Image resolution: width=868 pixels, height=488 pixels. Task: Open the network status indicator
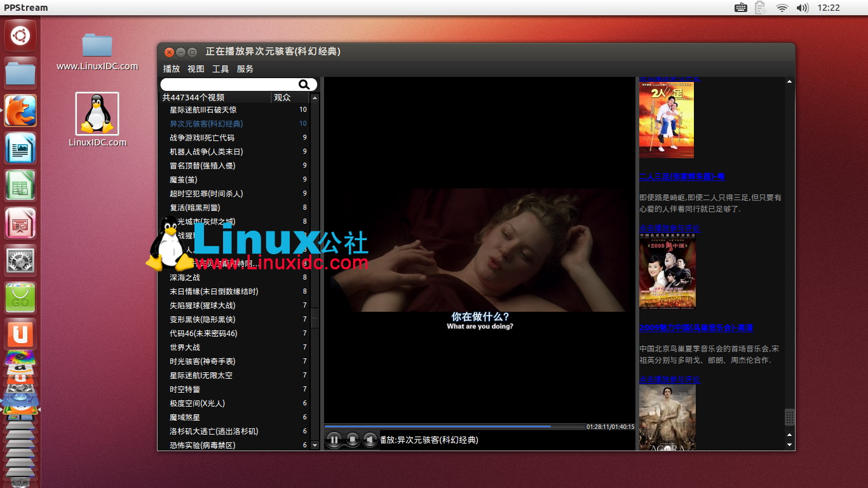pyautogui.click(x=781, y=8)
